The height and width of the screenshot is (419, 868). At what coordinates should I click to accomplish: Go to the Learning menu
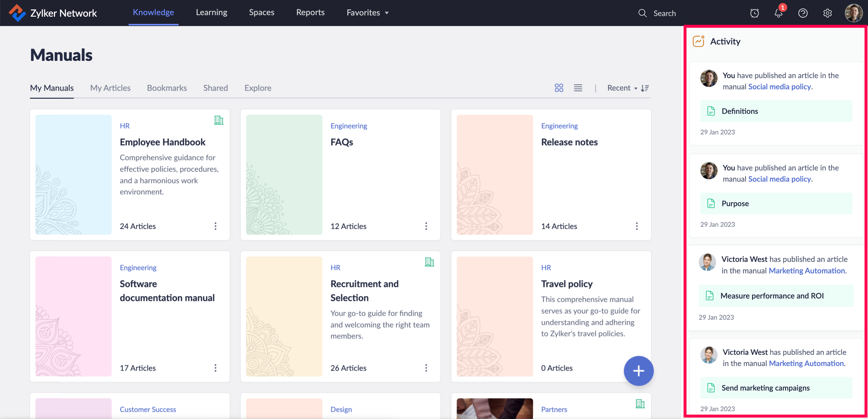211,12
